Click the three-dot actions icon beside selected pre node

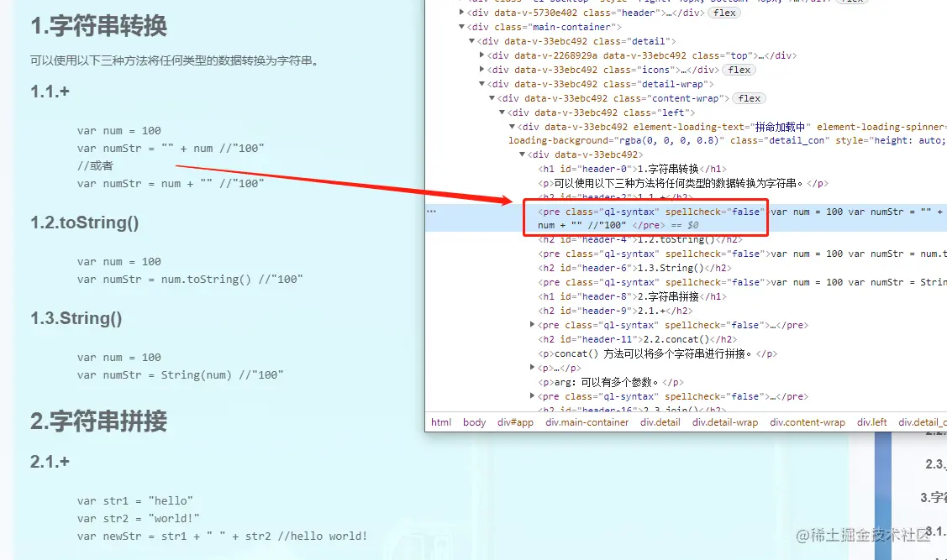431,212
